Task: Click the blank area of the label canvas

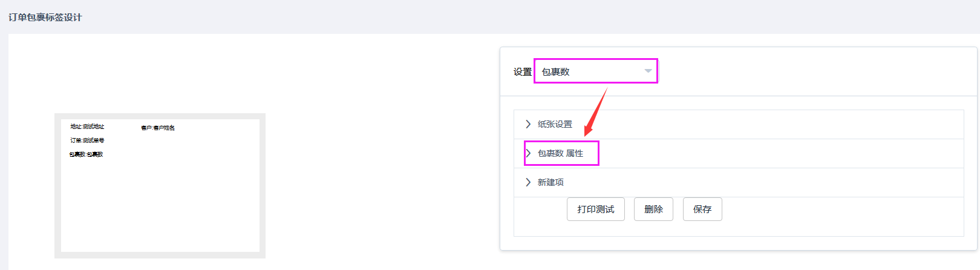Action: click(x=160, y=206)
